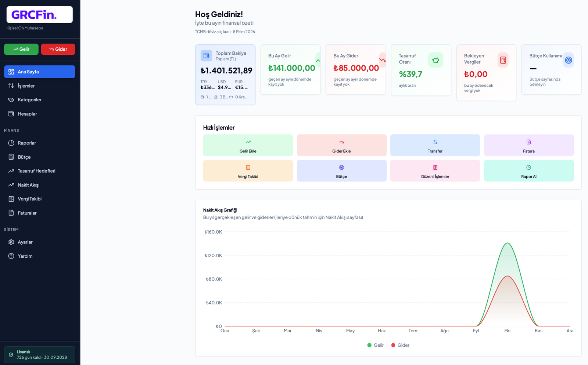Click the Raporlar pie chart icon
This screenshot has width=588, height=365.
pyautogui.click(x=11, y=143)
